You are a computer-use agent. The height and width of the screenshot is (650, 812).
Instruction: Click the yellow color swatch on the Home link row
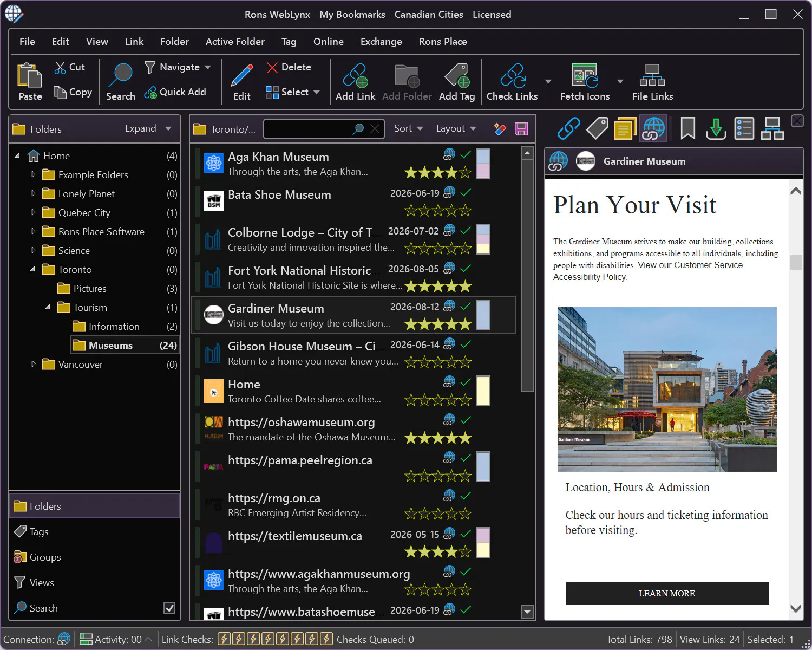click(x=483, y=391)
